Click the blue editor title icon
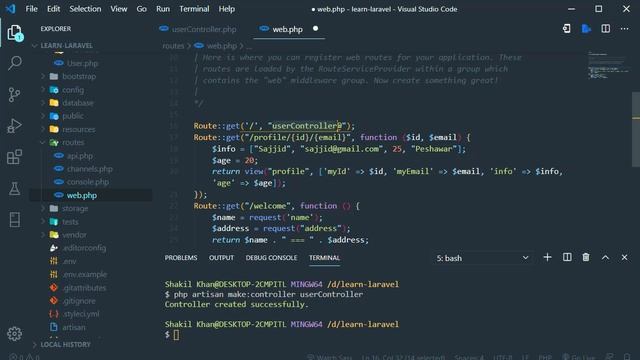640x360 pixels. click(x=586, y=29)
